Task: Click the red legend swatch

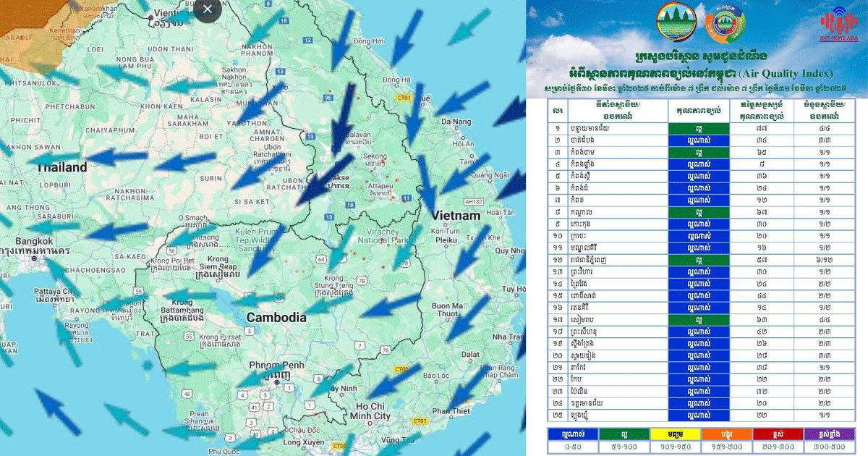Action: pos(778,434)
